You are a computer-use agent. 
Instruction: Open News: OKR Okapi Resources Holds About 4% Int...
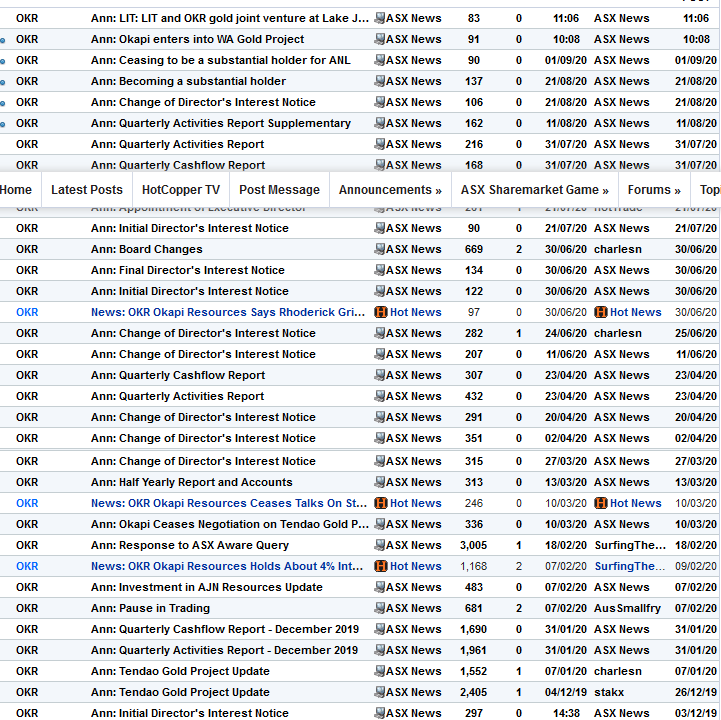coord(227,566)
